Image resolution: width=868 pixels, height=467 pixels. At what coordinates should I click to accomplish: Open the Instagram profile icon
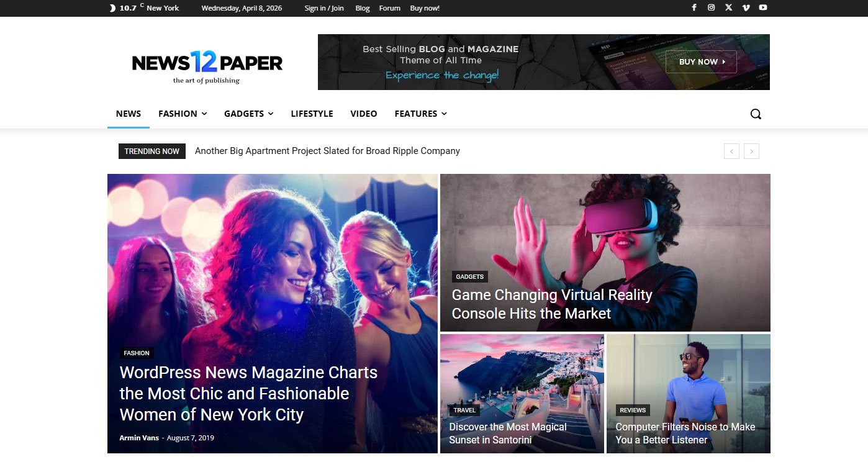pyautogui.click(x=711, y=7)
